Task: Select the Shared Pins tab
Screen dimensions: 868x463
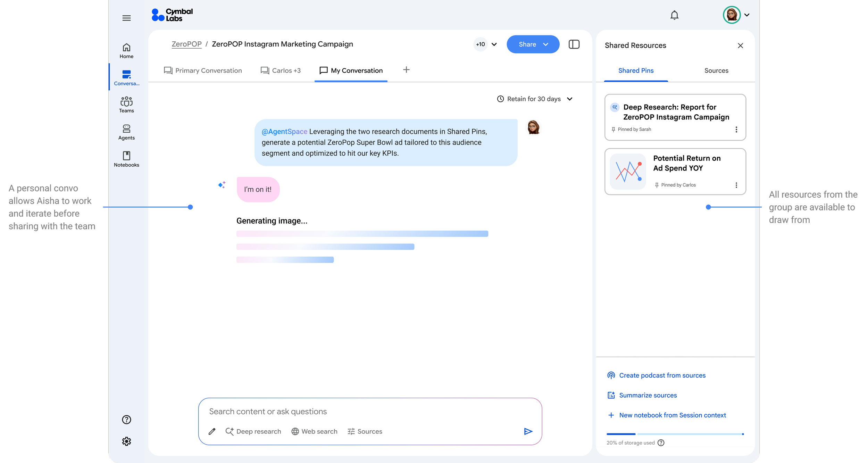Action: point(636,71)
